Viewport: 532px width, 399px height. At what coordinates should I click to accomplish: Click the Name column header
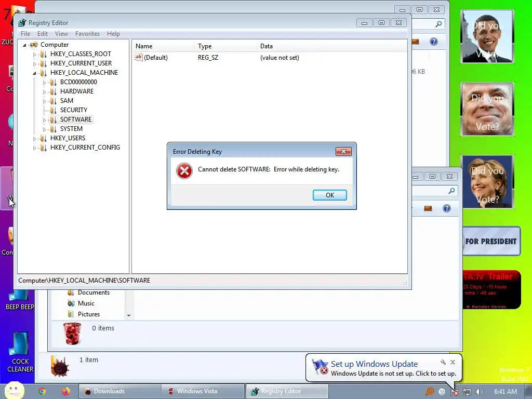click(x=163, y=46)
